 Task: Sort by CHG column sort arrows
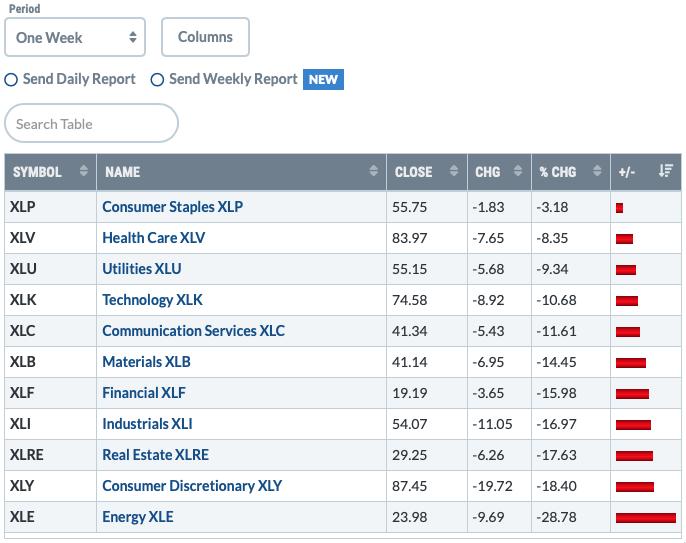click(518, 171)
